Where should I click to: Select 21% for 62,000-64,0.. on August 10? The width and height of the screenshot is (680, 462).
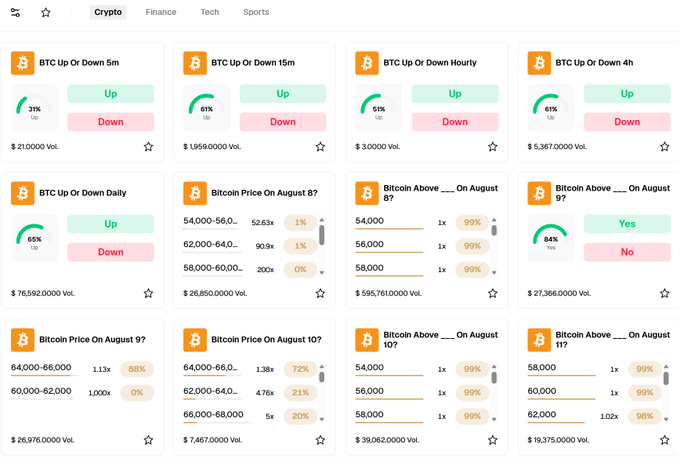tap(300, 393)
